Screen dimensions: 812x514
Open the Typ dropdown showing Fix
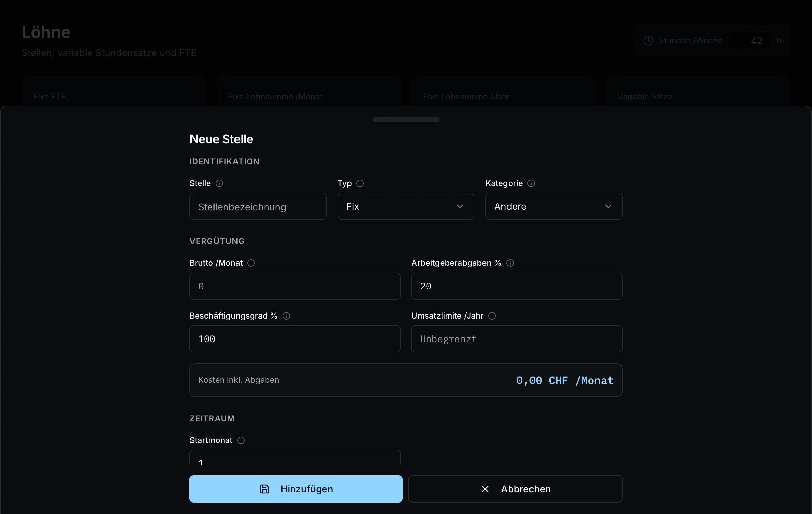point(406,206)
